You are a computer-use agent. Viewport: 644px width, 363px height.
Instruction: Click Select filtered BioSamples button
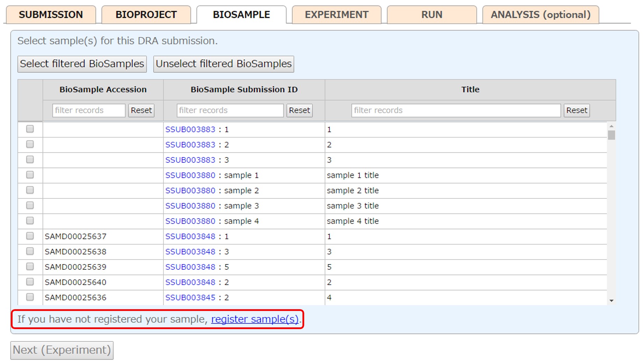[x=82, y=64]
